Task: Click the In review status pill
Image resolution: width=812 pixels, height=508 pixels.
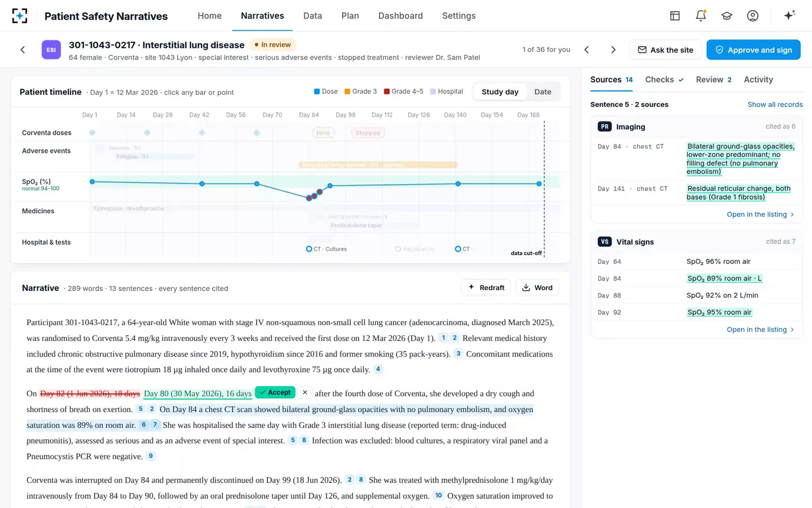Action: [x=272, y=45]
